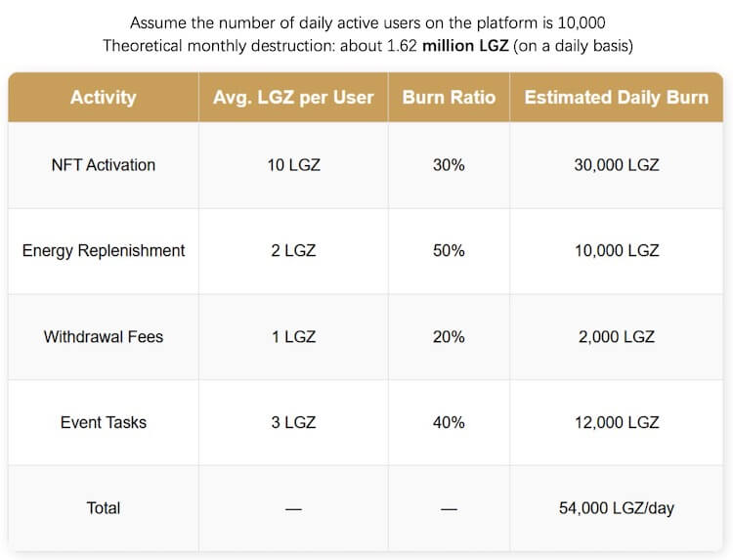
Task: Click the 20% burn ratio cell
Action: [x=449, y=337]
